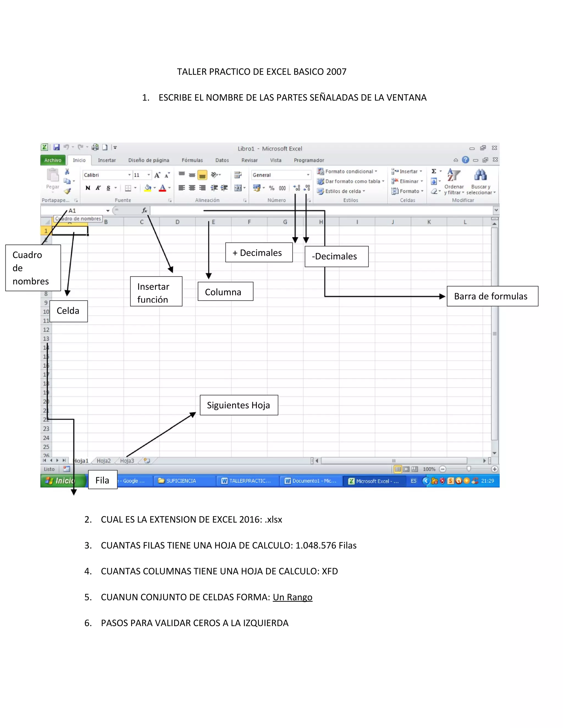Switch to the Fórmulas ribbon tab

pos(192,160)
